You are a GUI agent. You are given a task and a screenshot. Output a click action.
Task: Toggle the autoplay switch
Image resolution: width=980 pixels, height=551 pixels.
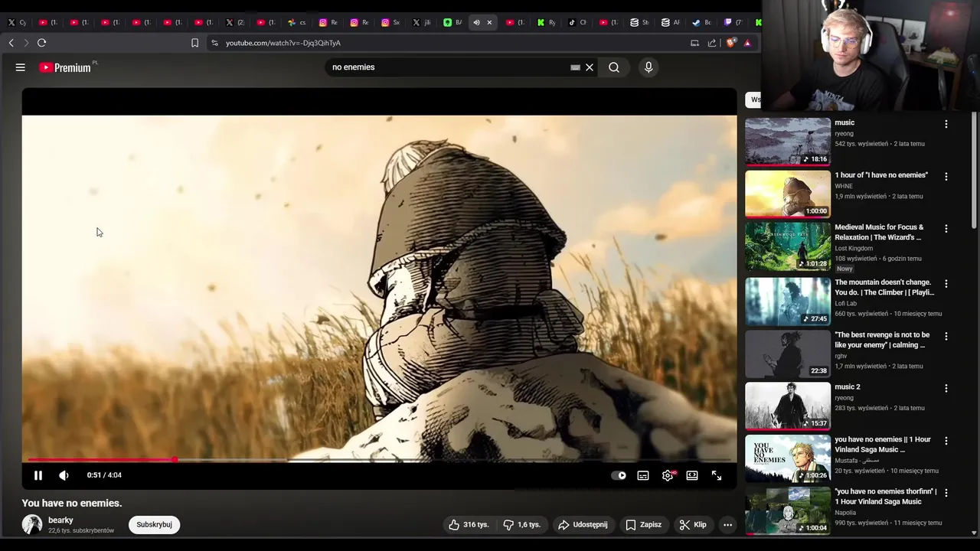tap(619, 475)
